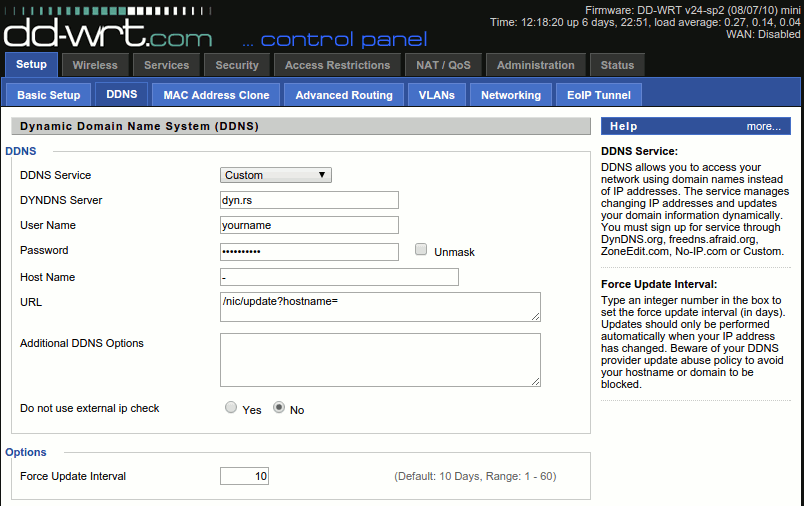This screenshot has width=804, height=506.
Task: Open the Networking sub-tab
Action: [x=511, y=95]
